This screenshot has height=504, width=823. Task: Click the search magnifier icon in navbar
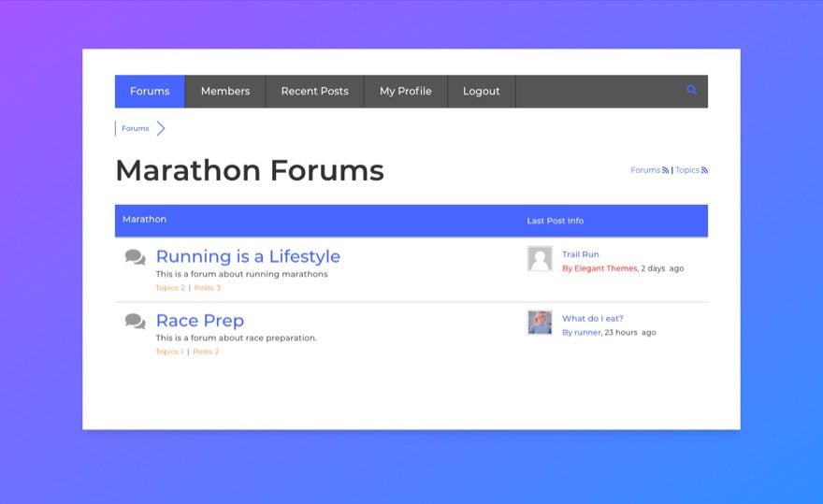pyautogui.click(x=692, y=90)
